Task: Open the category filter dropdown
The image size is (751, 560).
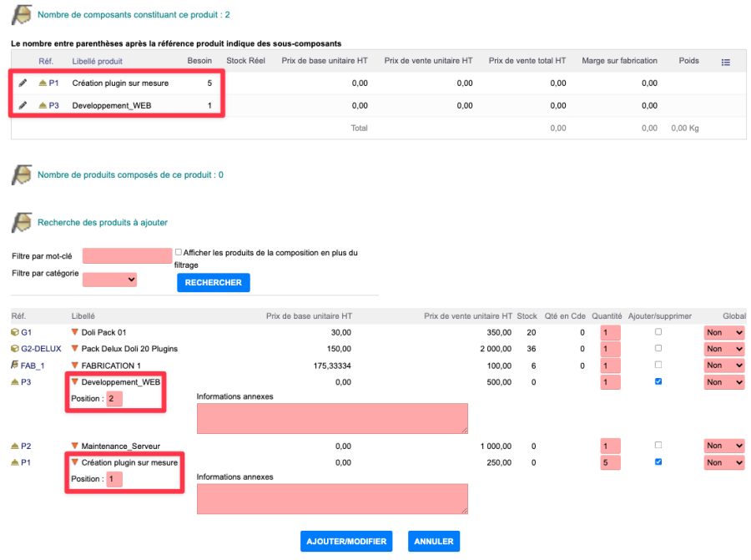Action: tap(109, 280)
